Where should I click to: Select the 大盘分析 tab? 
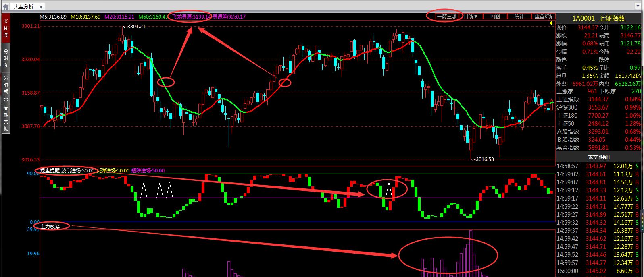coord(28,6)
